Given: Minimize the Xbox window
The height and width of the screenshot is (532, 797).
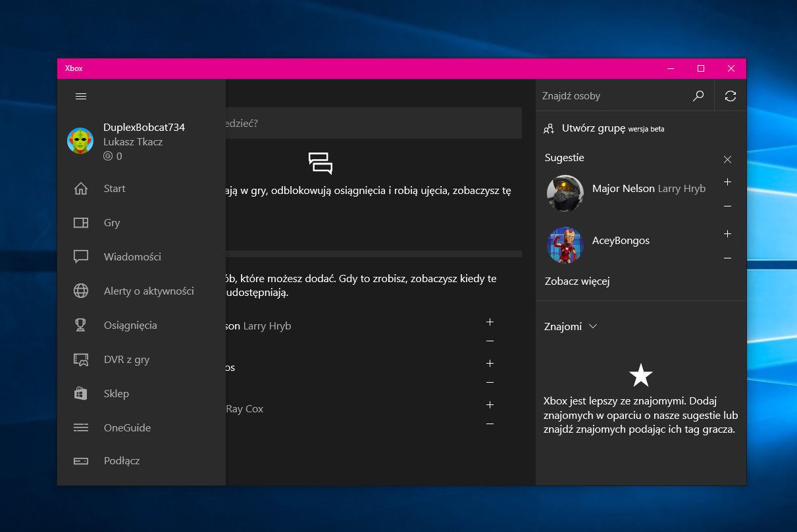Looking at the screenshot, I should pos(671,68).
